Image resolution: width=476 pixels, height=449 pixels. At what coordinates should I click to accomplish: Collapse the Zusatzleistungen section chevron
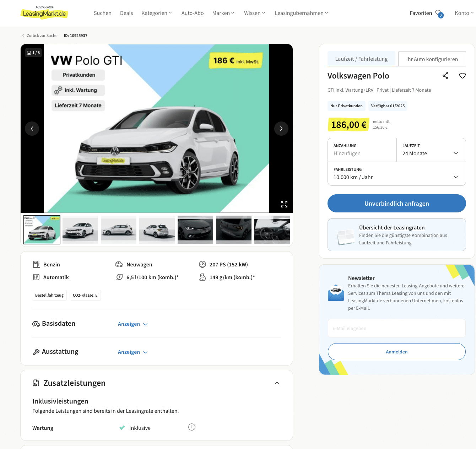[x=277, y=383]
